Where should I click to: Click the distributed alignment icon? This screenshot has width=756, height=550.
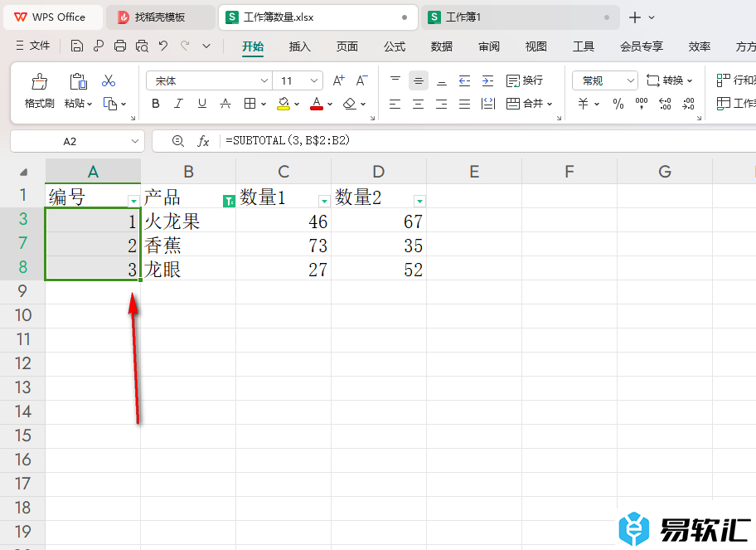point(488,104)
